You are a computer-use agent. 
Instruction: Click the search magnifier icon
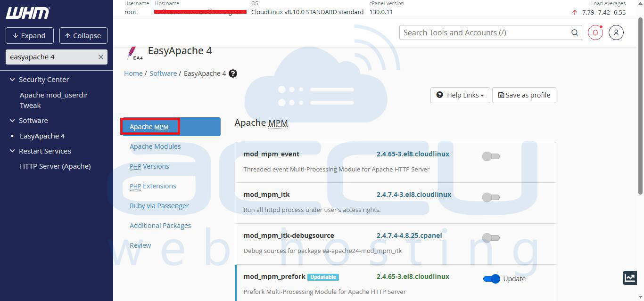tap(574, 33)
